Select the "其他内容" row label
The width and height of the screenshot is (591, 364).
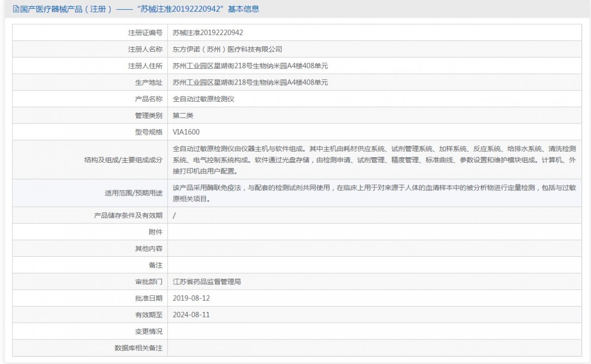click(x=149, y=248)
